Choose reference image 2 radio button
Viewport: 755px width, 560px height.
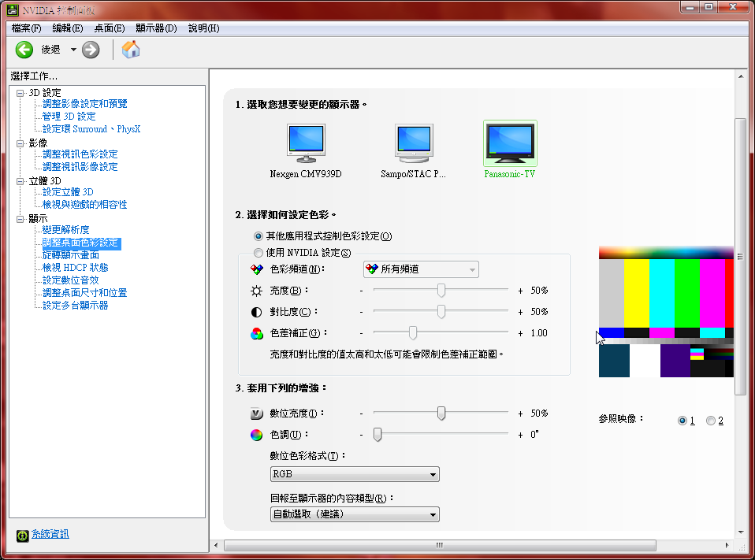[x=711, y=421]
